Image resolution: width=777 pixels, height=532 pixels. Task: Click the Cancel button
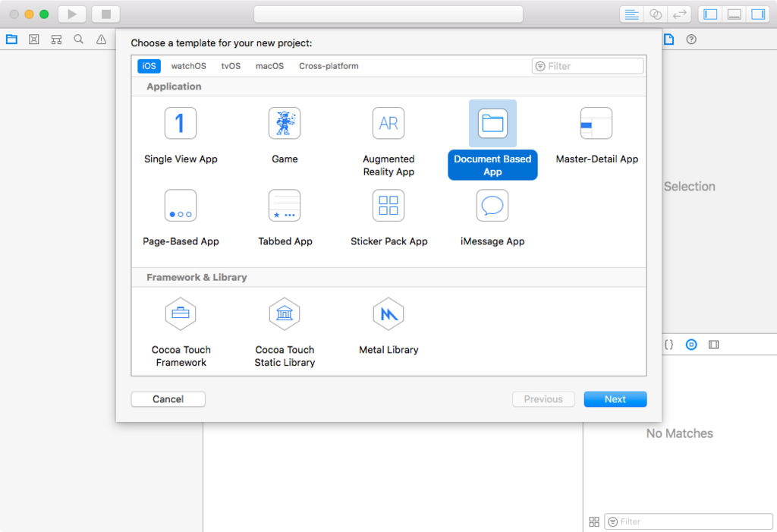[168, 399]
